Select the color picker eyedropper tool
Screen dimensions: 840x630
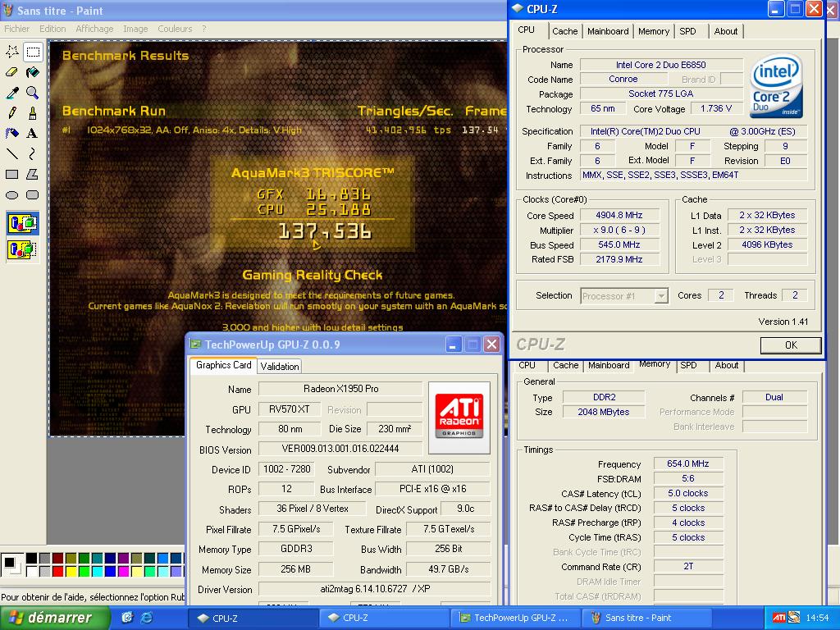click(11, 93)
